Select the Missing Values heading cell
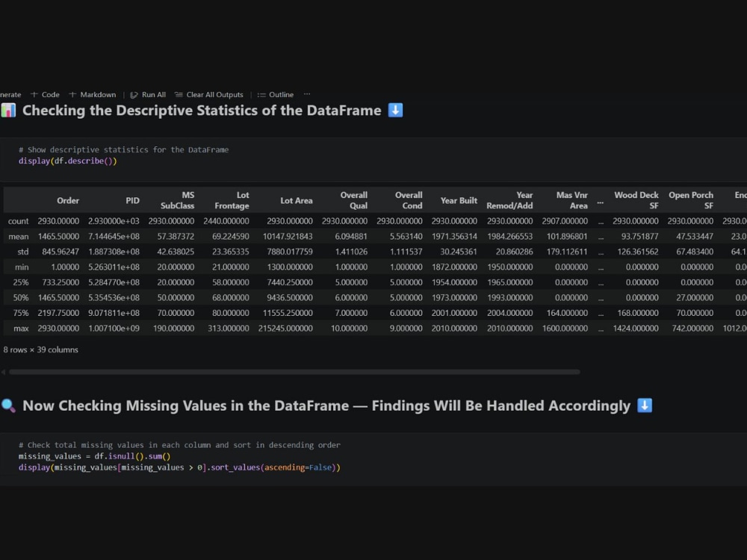Screen dimensions: 747x560 [x=326, y=405]
